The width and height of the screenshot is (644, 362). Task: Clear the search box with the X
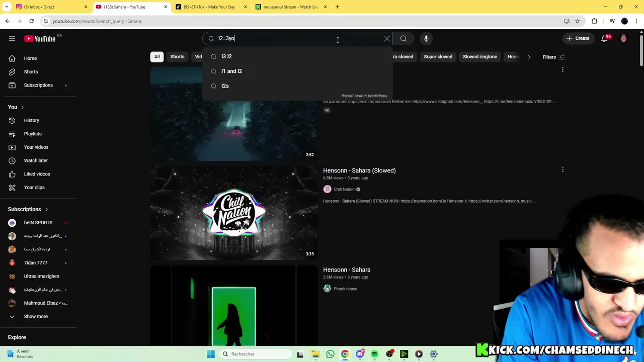coord(387,38)
